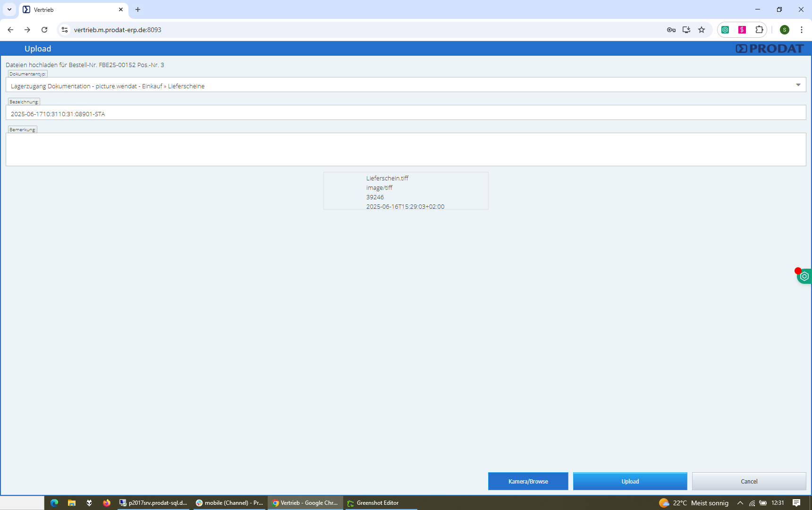
Task: Click the green floating widget on right edge
Action: point(804,276)
